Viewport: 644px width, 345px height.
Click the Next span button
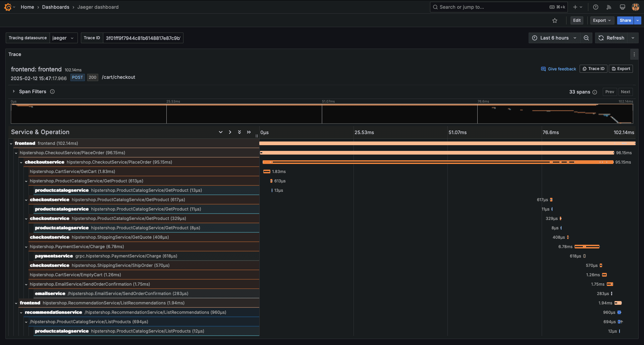pyautogui.click(x=626, y=92)
